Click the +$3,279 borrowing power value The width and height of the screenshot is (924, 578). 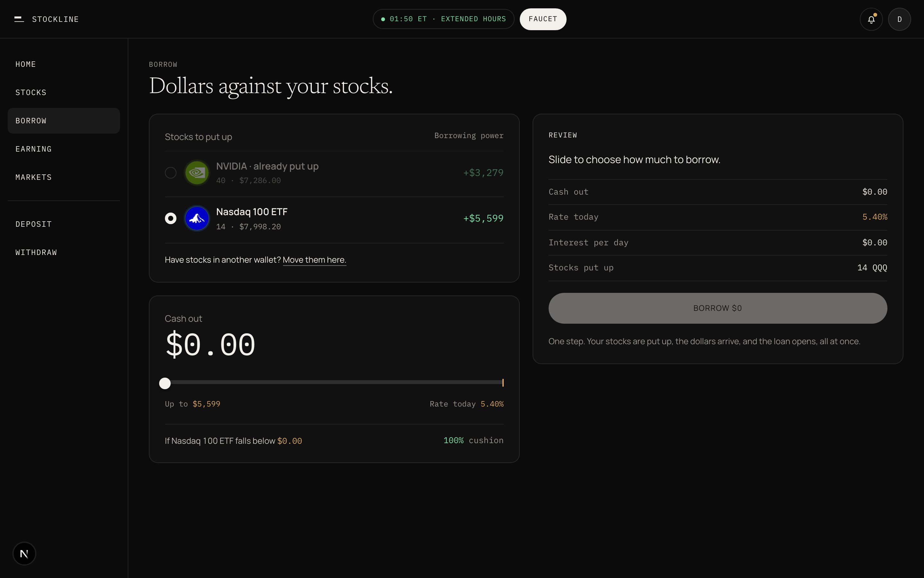click(x=483, y=173)
